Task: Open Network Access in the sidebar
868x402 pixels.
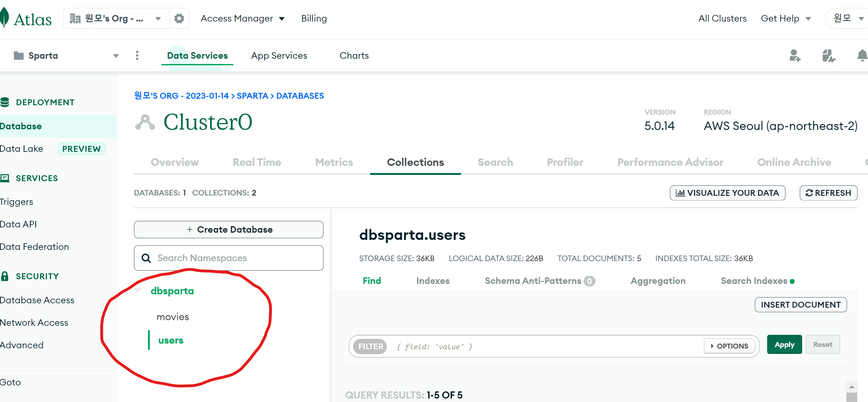Action: [34, 322]
